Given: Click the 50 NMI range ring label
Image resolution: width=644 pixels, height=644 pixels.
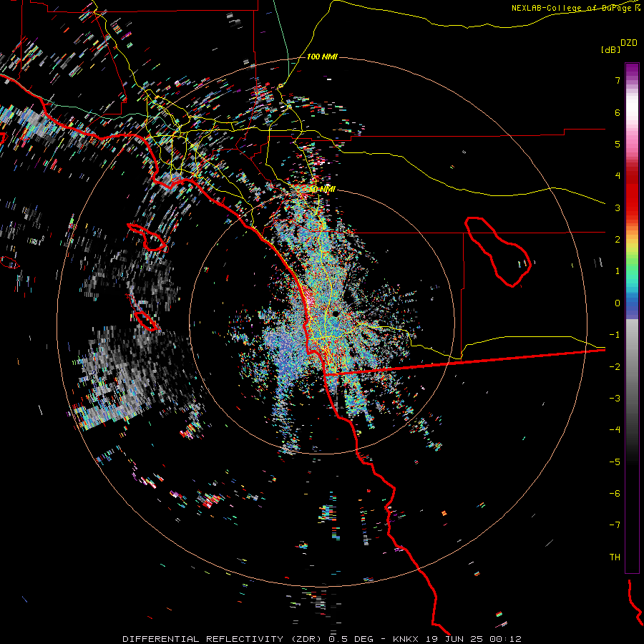Looking at the screenshot, I should coord(323,190).
